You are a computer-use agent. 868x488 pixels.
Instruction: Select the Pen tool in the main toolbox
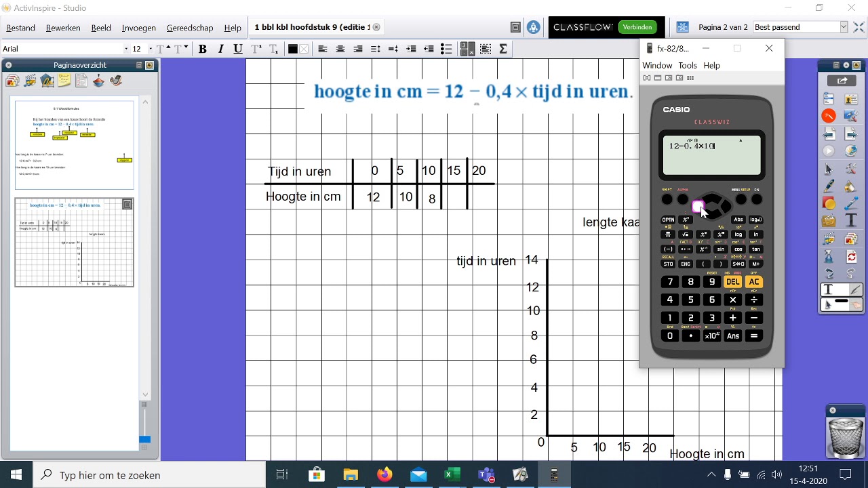click(829, 186)
